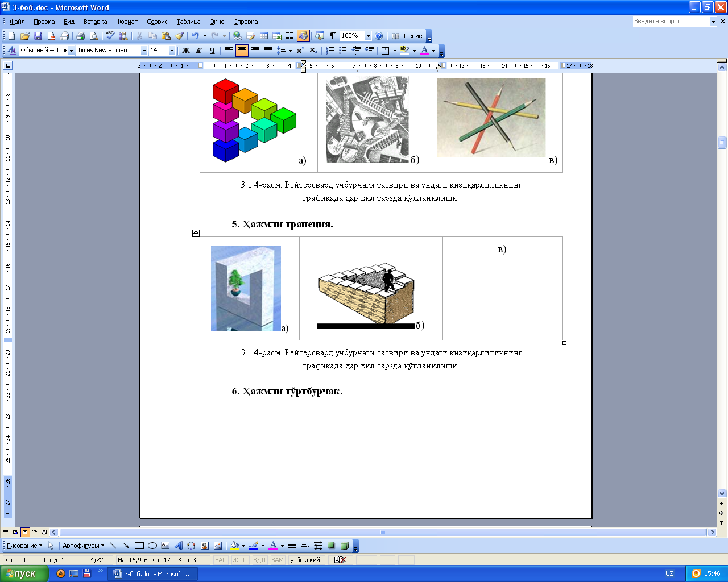The width and height of the screenshot is (728, 582).
Task: Toggle subscript formatting
Action: pyautogui.click(x=313, y=51)
